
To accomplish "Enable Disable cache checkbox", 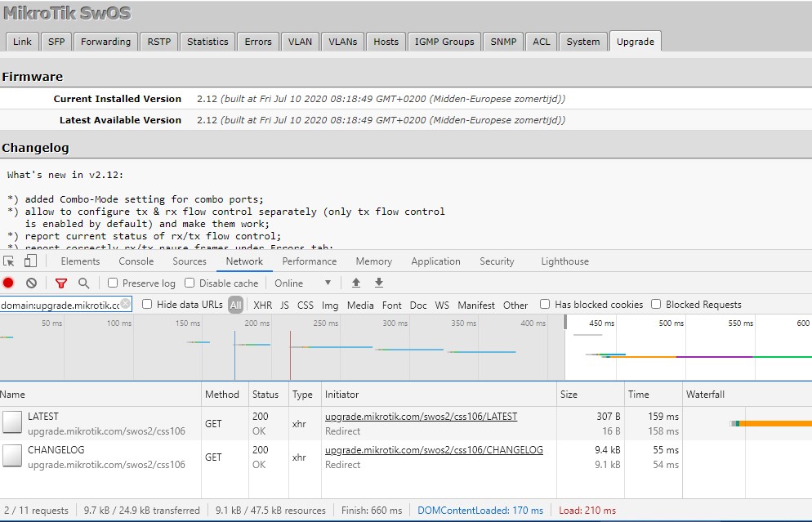I will [x=190, y=283].
